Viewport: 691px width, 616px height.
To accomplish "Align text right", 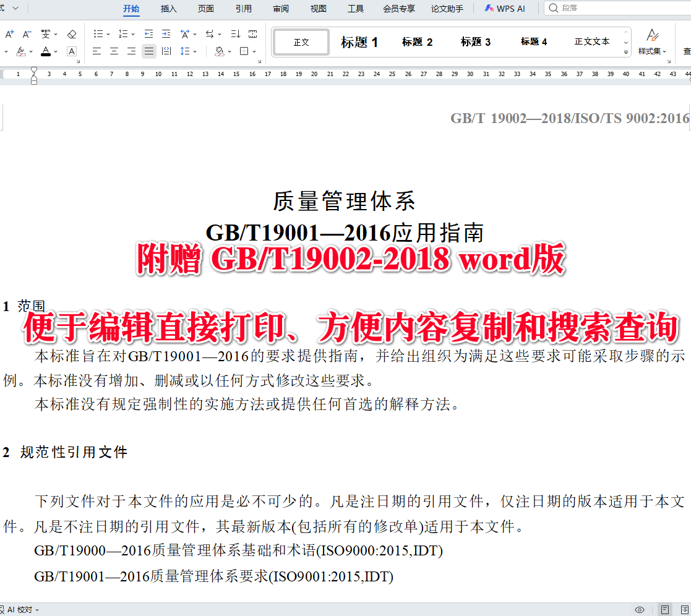I will pos(131,51).
